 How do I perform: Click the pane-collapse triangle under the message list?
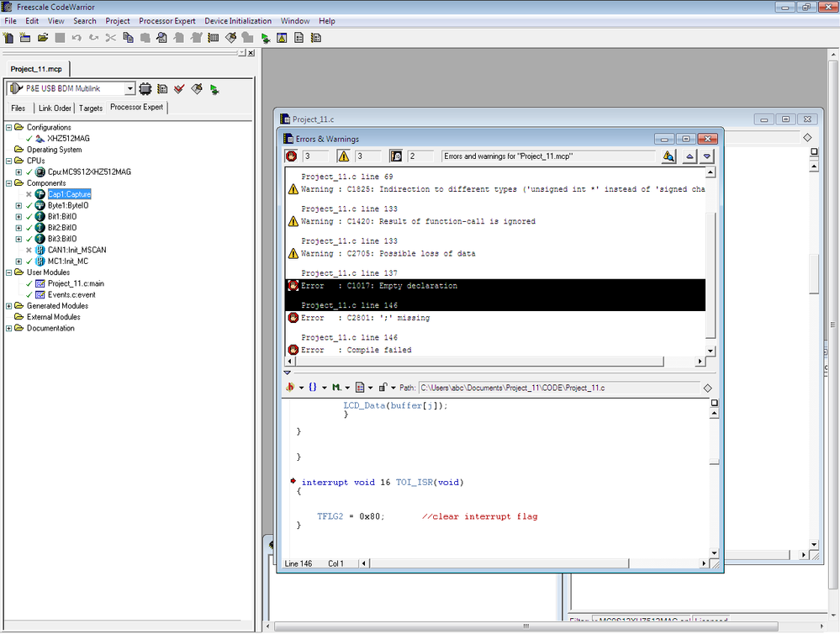287,372
